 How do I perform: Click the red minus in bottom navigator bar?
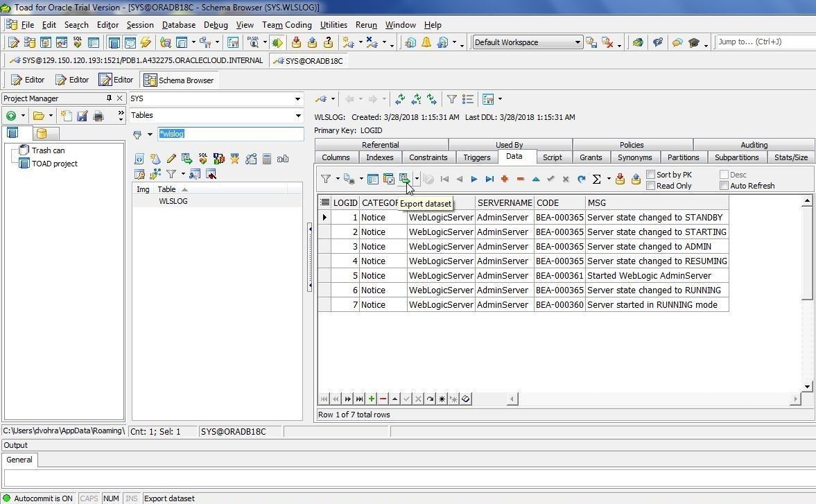click(383, 399)
